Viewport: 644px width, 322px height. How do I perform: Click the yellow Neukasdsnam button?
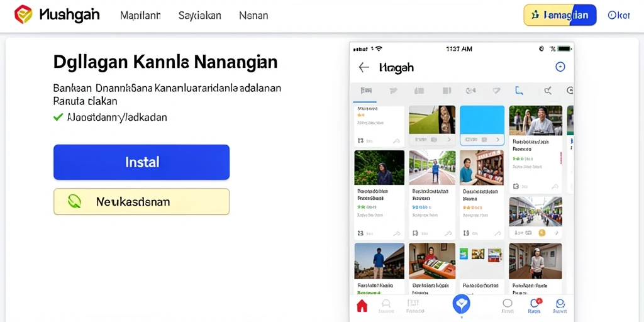click(142, 202)
